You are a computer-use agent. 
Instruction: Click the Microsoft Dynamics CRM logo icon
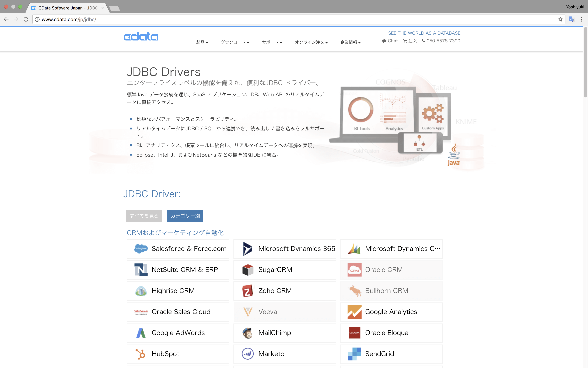click(354, 249)
